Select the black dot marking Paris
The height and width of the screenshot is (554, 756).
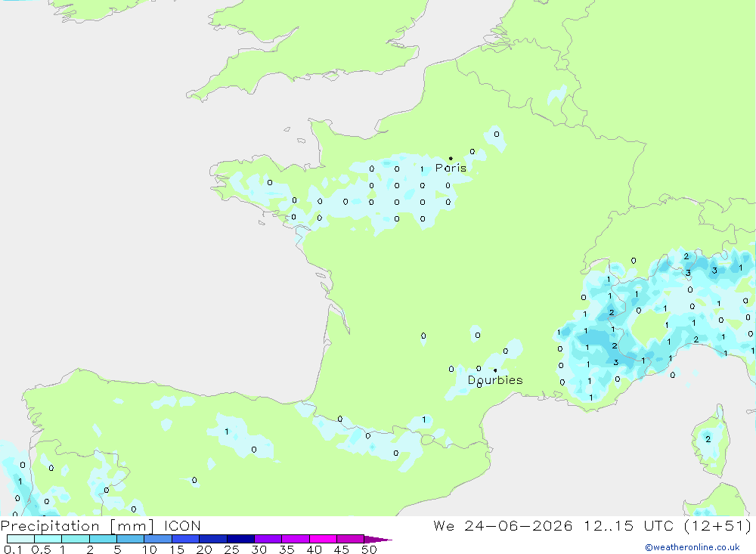(451, 158)
